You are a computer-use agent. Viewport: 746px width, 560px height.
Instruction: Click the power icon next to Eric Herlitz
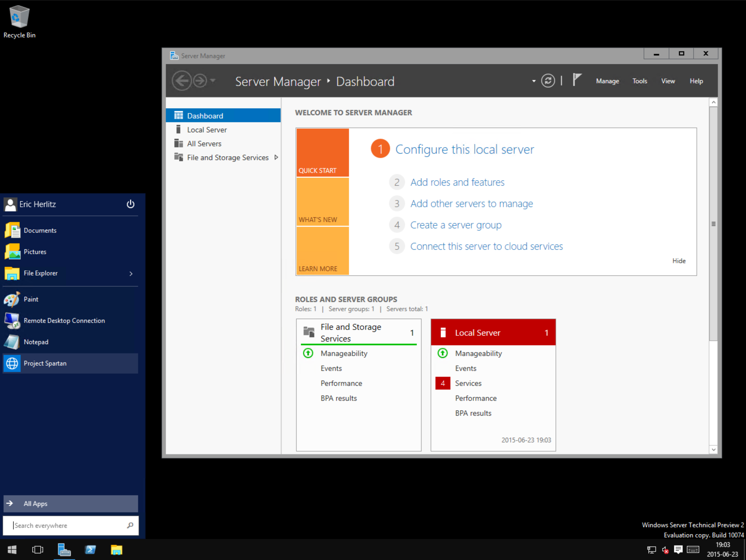(x=131, y=204)
